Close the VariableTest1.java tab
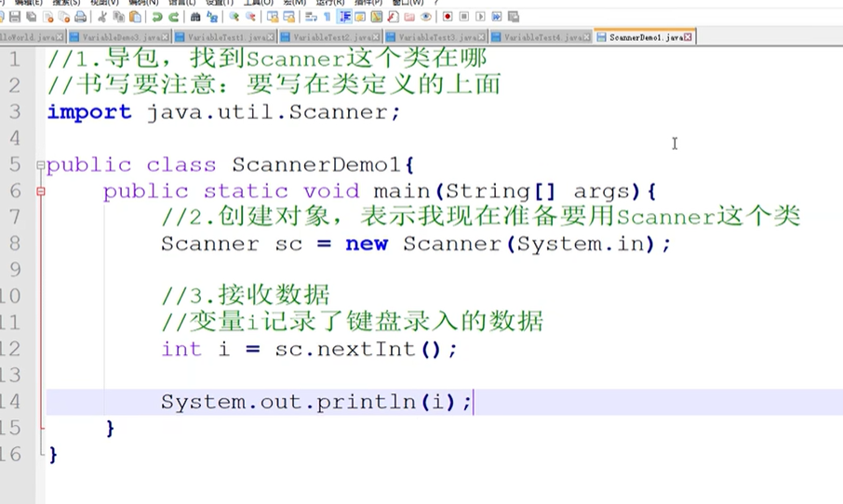 coord(270,37)
